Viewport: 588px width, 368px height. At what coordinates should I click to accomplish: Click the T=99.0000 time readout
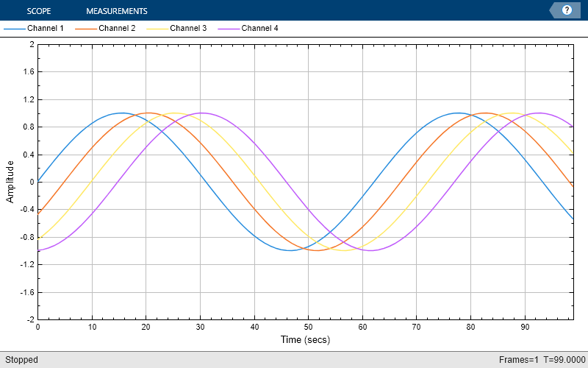(561, 360)
